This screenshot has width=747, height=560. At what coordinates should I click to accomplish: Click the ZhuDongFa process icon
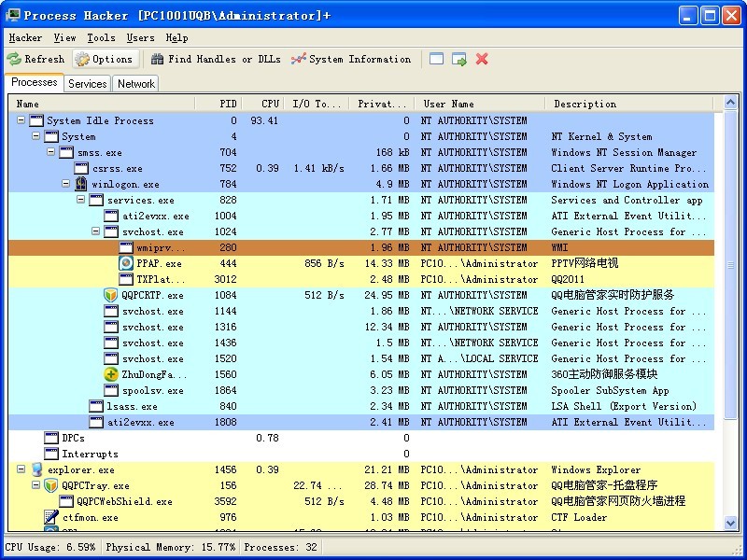[110, 374]
